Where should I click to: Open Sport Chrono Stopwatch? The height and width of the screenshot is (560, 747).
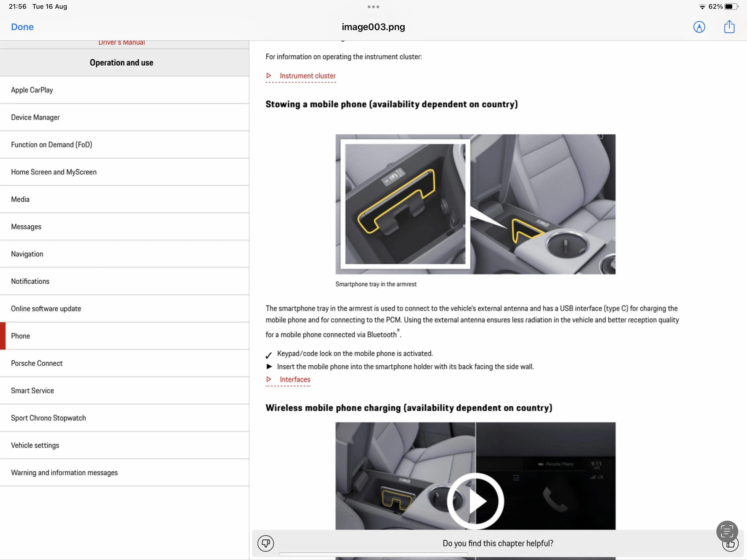click(125, 418)
